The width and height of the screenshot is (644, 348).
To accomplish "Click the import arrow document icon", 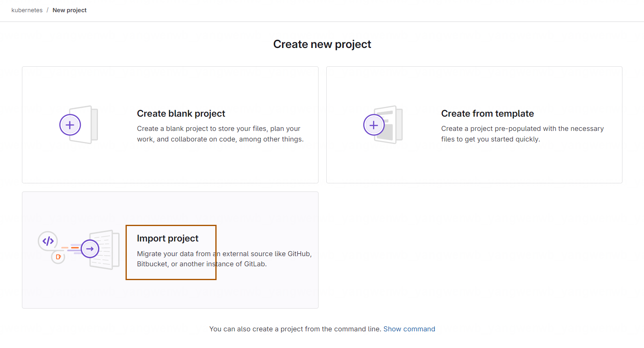I will (100, 250).
